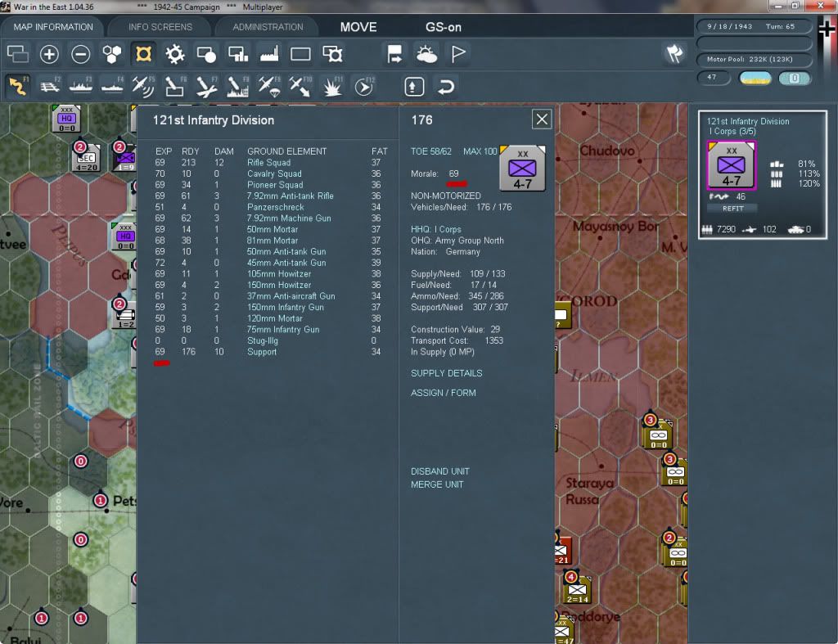Click the Support ground element row
The width and height of the screenshot is (838, 644).
(x=268, y=352)
